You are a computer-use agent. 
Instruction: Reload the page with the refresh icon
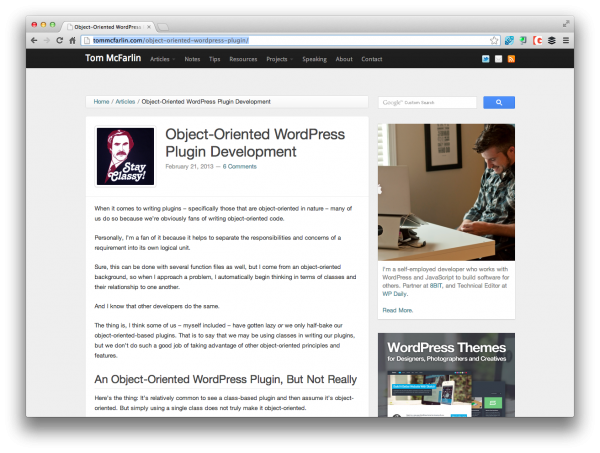point(59,40)
